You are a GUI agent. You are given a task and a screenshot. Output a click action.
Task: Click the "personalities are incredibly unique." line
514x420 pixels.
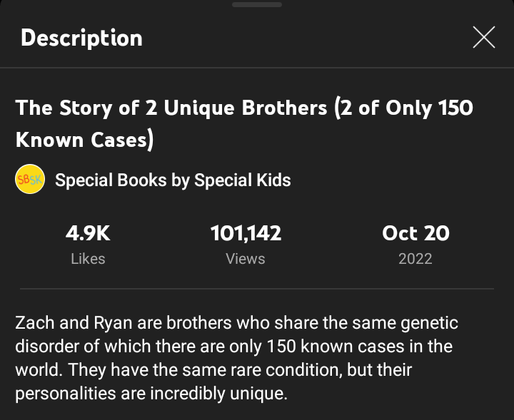(151, 394)
